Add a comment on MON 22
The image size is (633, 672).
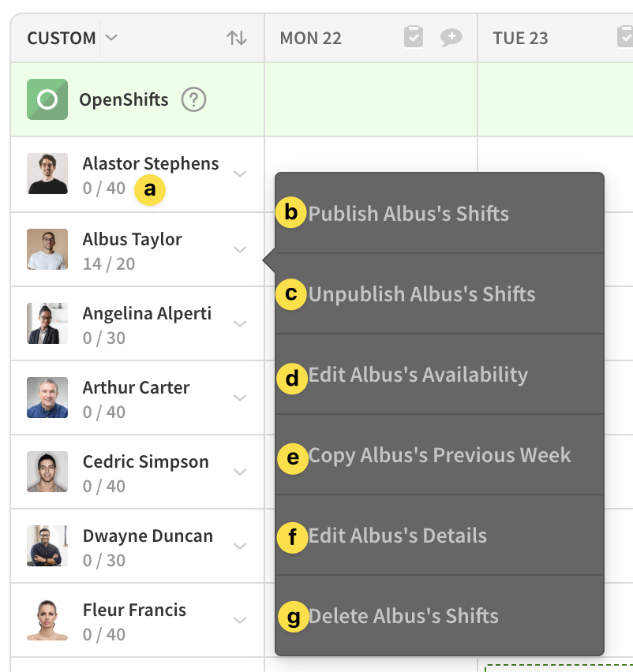click(451, 37)
